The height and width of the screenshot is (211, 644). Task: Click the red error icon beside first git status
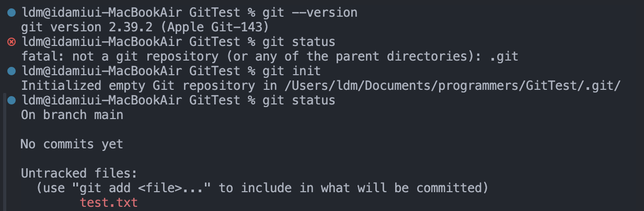click(12, 41)
